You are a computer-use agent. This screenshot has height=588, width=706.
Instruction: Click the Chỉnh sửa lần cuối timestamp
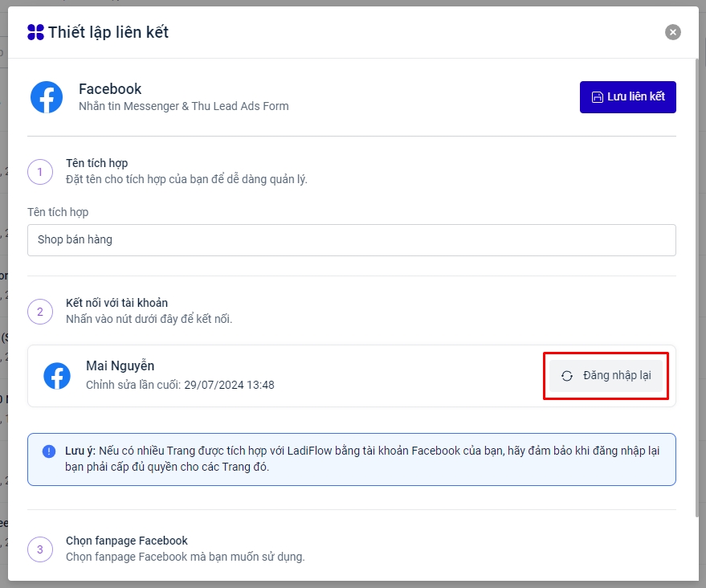click(x=180, y=385)
